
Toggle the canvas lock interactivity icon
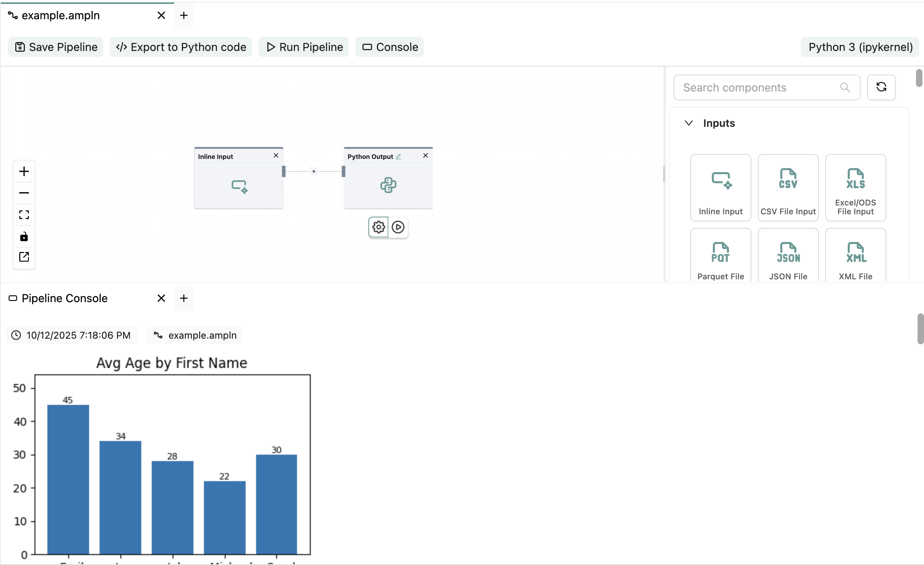point(24,237)
